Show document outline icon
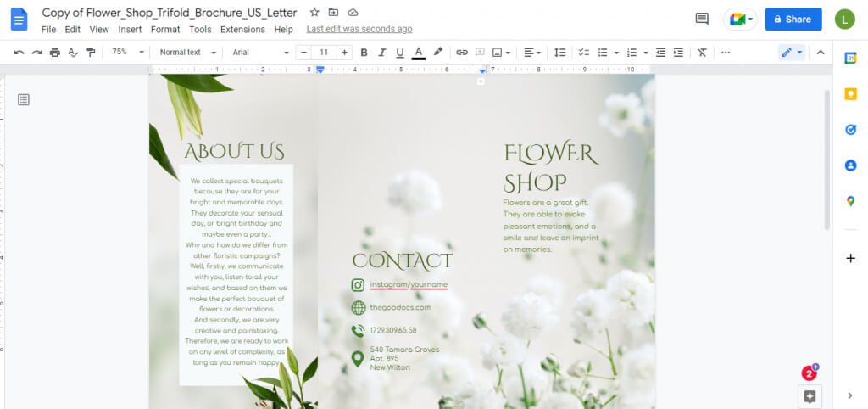 (24, 100)
